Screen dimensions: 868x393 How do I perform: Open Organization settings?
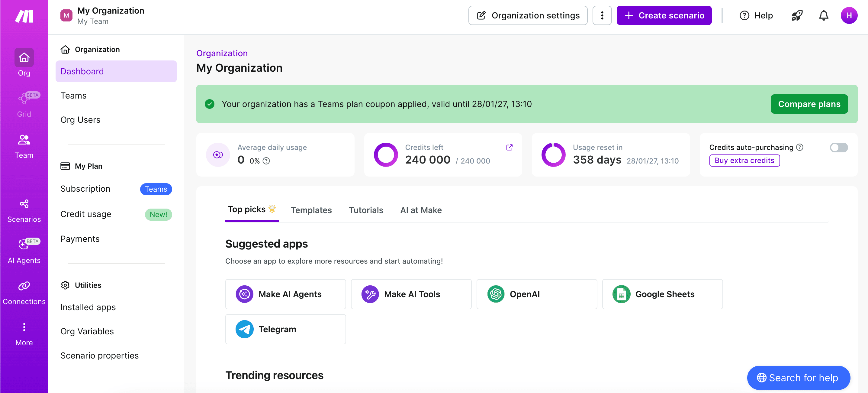coord(528,15)
